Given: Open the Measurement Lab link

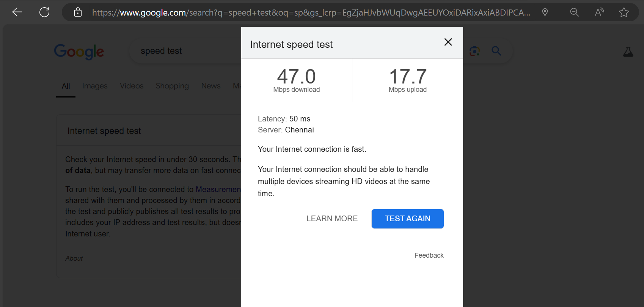Looking at the screenshot, I should [218, 189].
